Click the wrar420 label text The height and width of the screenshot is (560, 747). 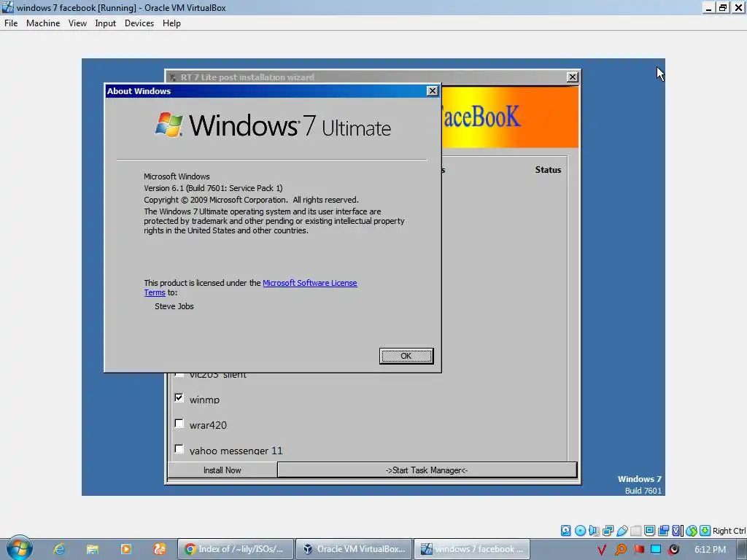208,425
